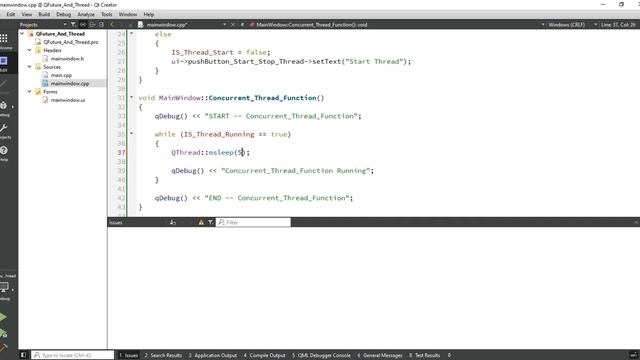640x360 pixels.
Task: Collapse QFuture_And_Thread project node
Action: pos(22,33)
